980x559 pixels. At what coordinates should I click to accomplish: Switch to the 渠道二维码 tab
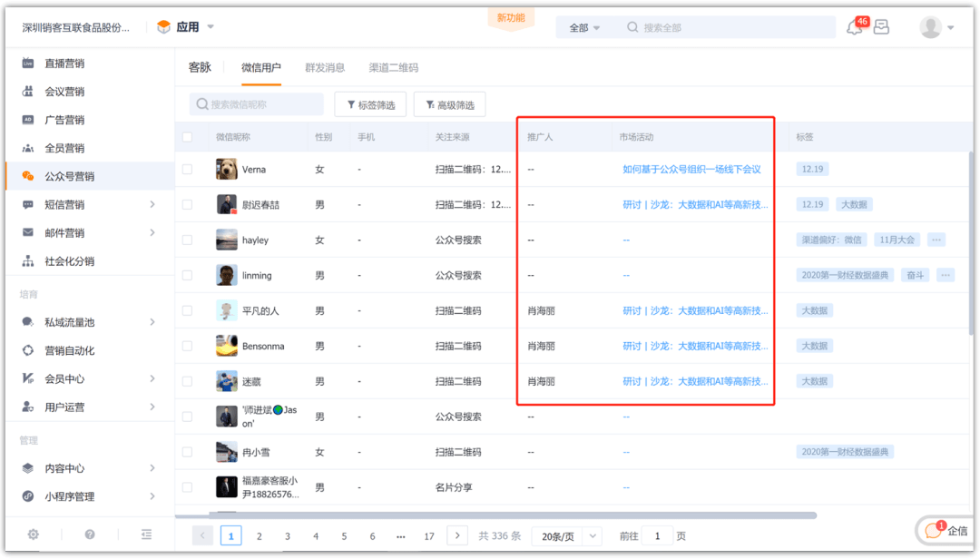[393, 67]
